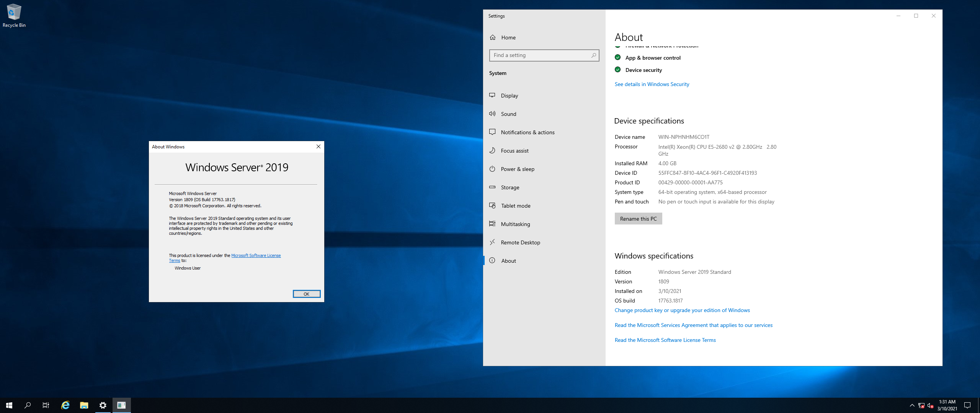This screenshot has height=413, width=980.
Task: Open Microsoft Software License Terms link in dialog
Action: point(256,255)
